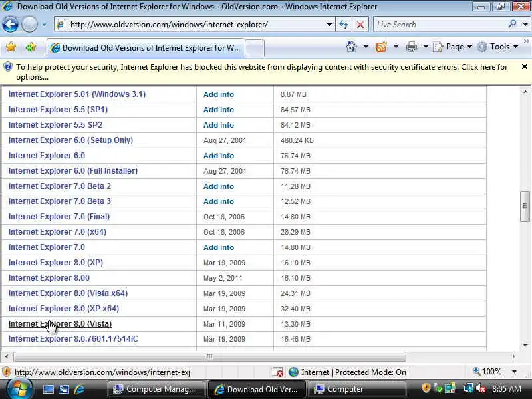The height and width of the screenshot is (399, 532).
Task: Click the horizontal scrollbar thumb
Action: pos(209,356)
